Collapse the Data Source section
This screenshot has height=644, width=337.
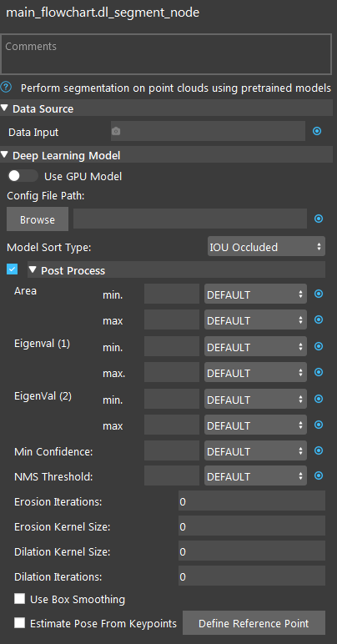pyautogui.click(x=4, y=108)
